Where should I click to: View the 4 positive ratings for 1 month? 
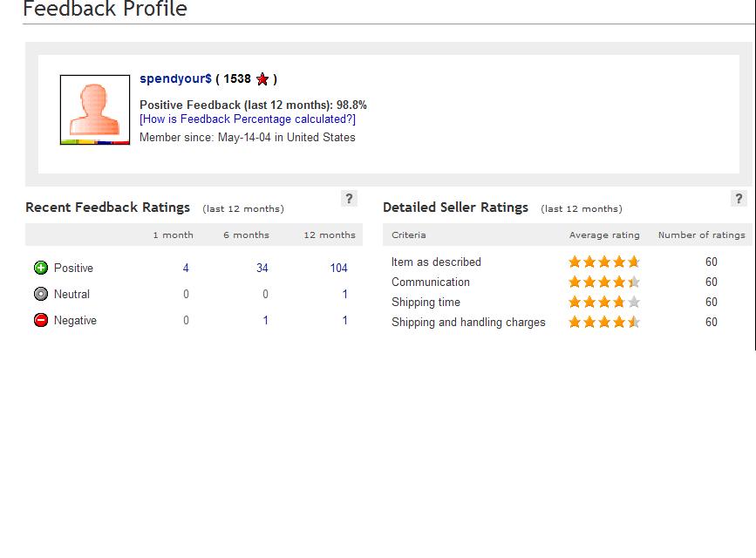coord(186,269)
